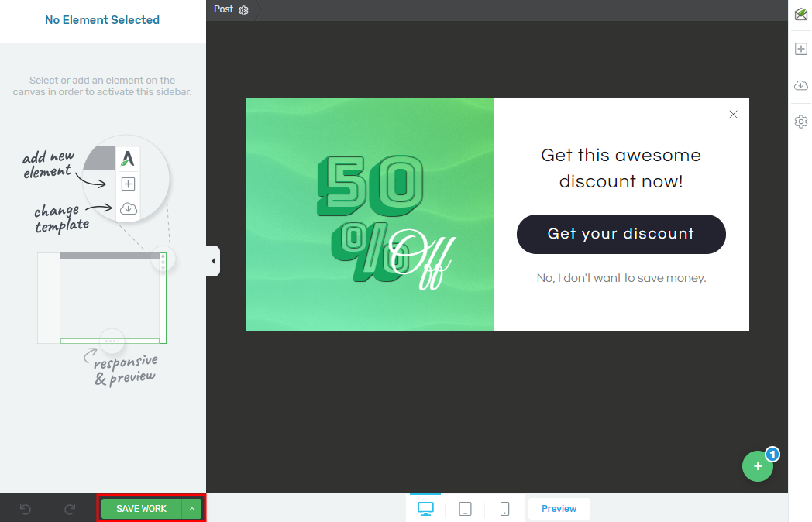Click the redo icon

69,509
